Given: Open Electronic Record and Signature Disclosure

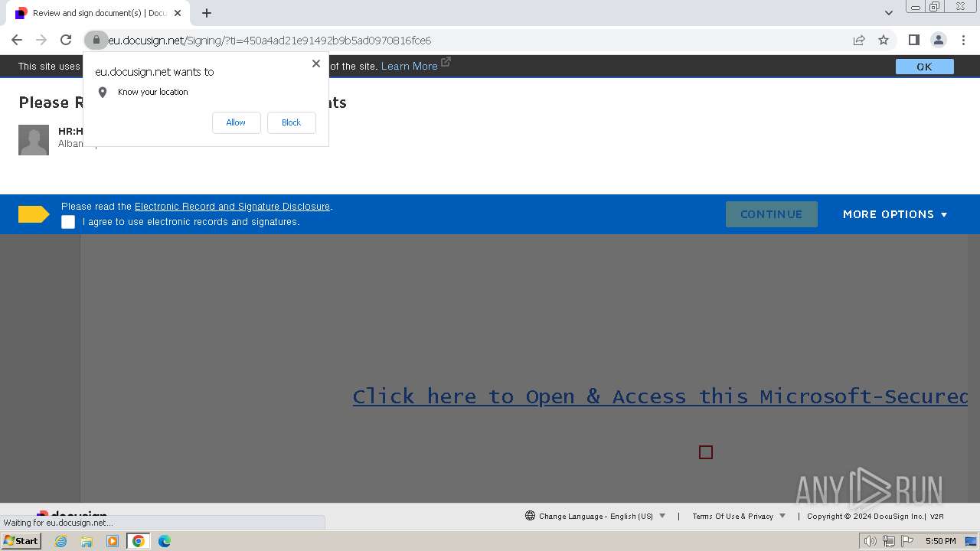Looking at the screenshot, I should coord(232,207).
